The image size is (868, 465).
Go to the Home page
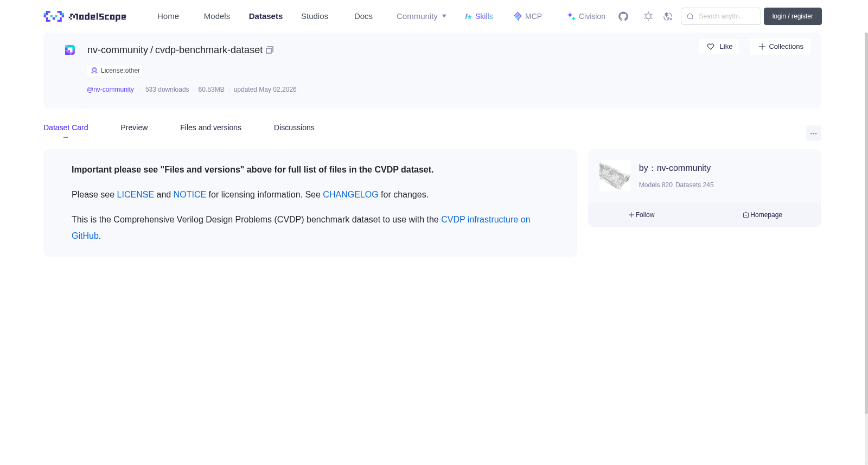(x=168, y=16)
